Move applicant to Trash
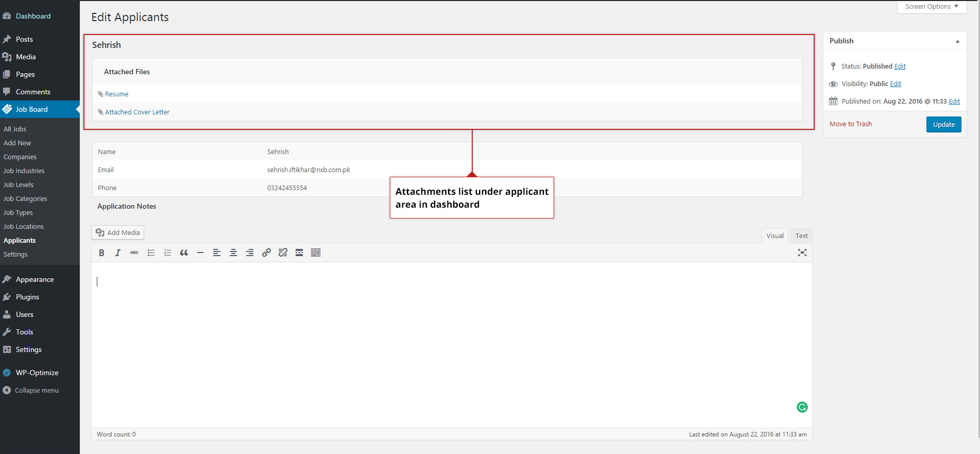This screenshot has width=980, height=454. click(x=850, y=124)
